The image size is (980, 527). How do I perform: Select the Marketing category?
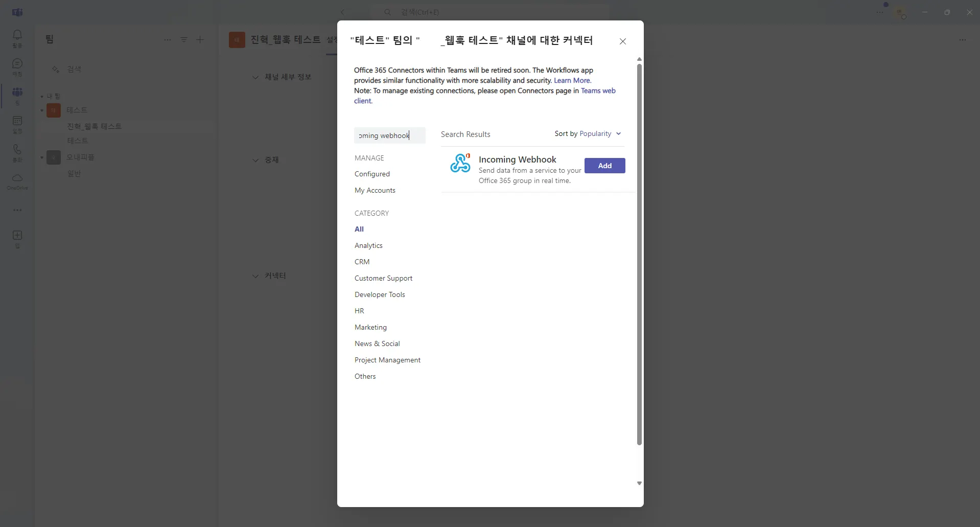point(370,328)
